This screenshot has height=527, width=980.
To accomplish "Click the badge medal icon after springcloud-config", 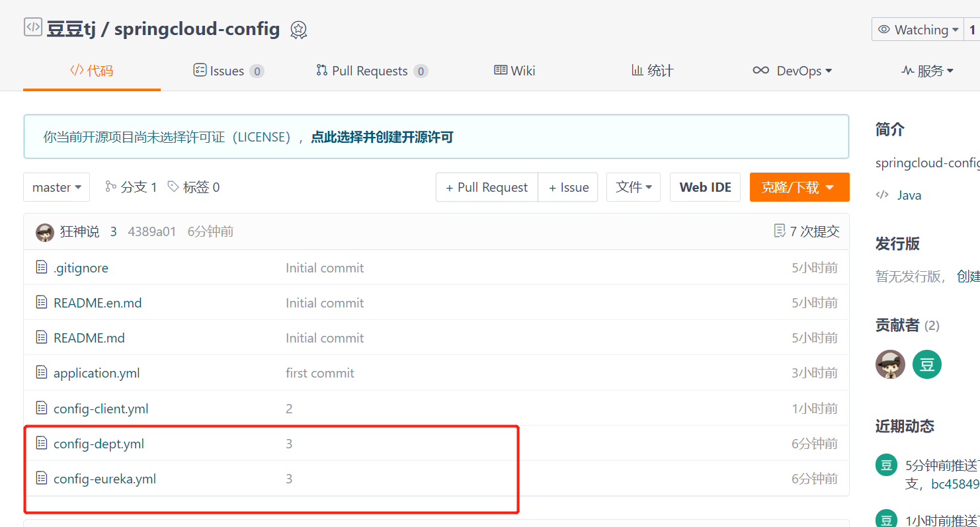I will coord(299,30).
